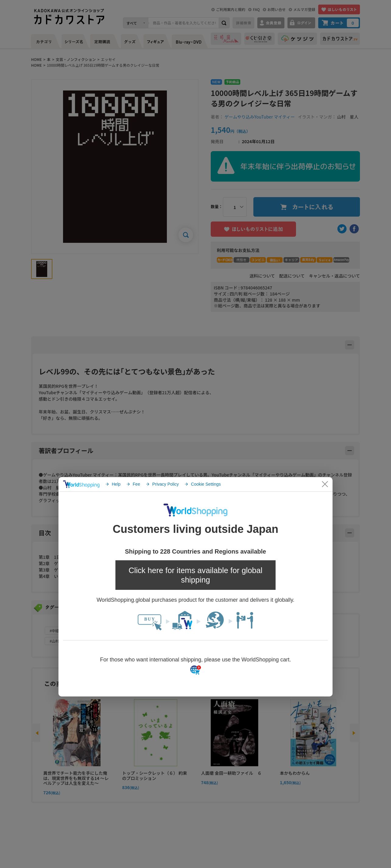Share product on Twitter
Image resolution: width=391 pixels, height=868 pixels.
[x=342, y=229]
